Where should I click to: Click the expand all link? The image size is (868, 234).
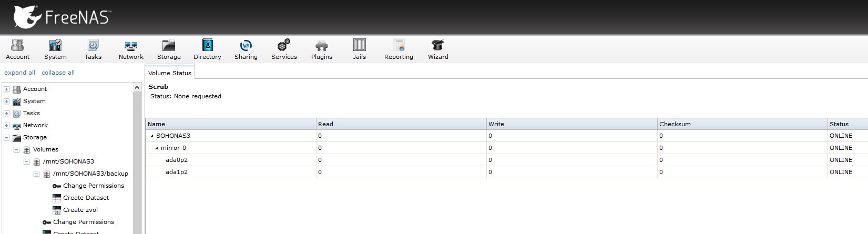(x=20, y=73)
